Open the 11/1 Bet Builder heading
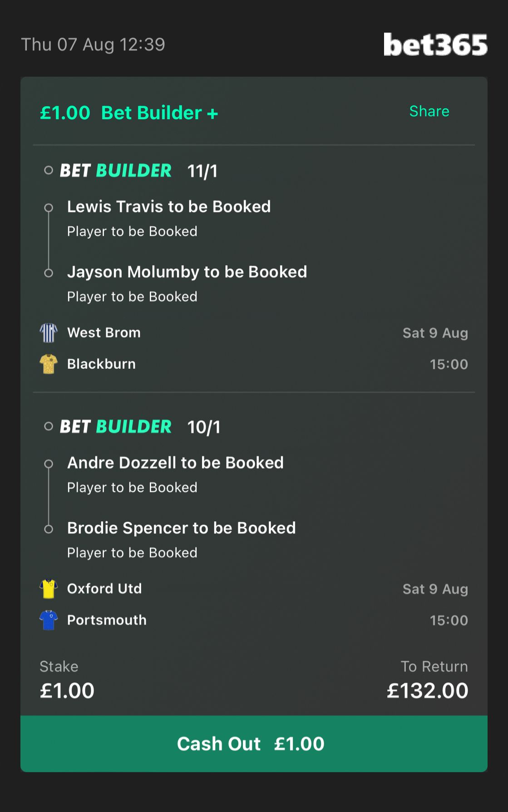The width and height of the screenshot is (508, 812). pyautogui.click(x=139, y=171)
